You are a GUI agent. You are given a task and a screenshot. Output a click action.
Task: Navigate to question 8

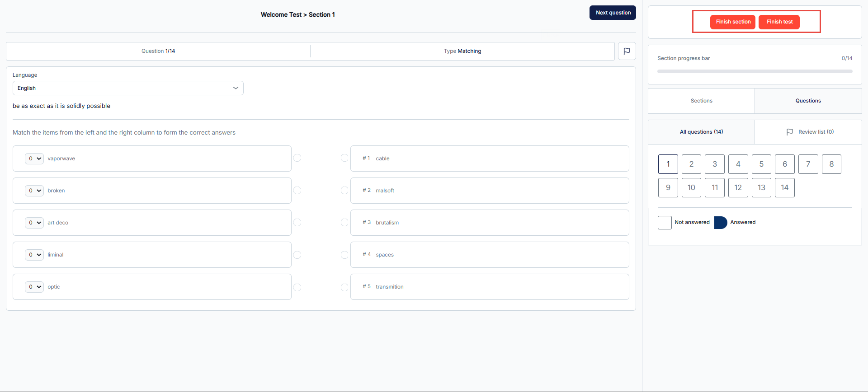pos(831,164)
